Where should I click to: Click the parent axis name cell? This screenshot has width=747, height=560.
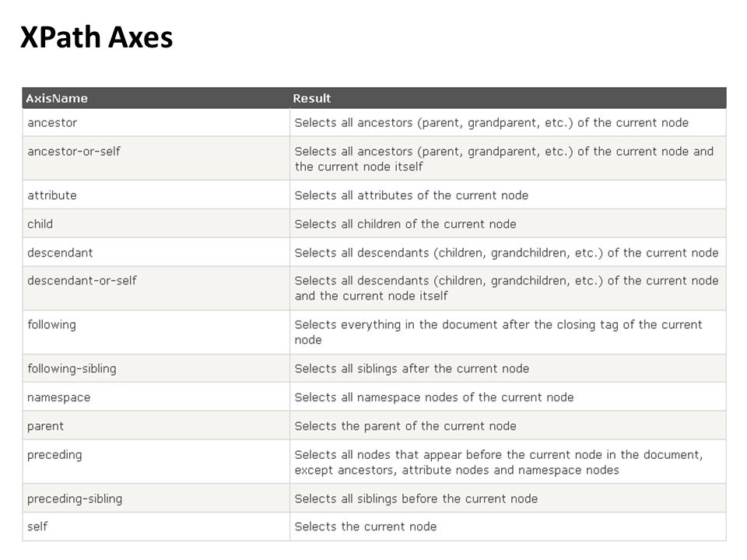pos(156,425)
